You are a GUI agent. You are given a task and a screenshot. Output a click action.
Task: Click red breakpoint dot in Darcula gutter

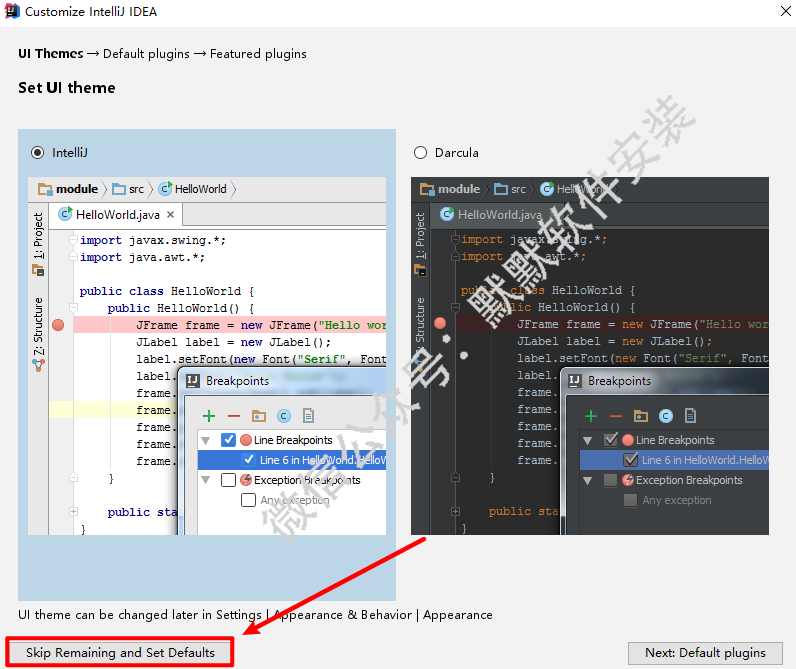click(x=440, y=323)
